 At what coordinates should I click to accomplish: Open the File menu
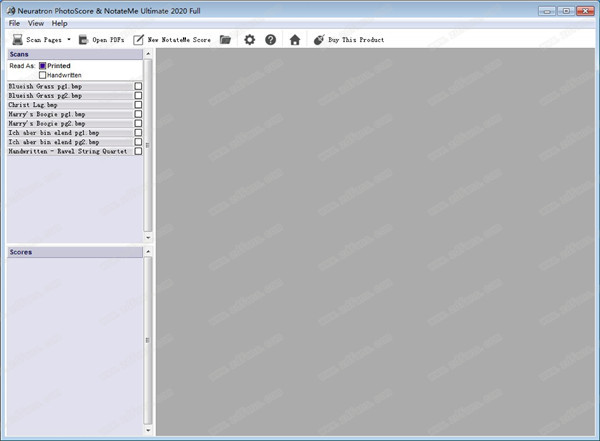coord(14,23)
